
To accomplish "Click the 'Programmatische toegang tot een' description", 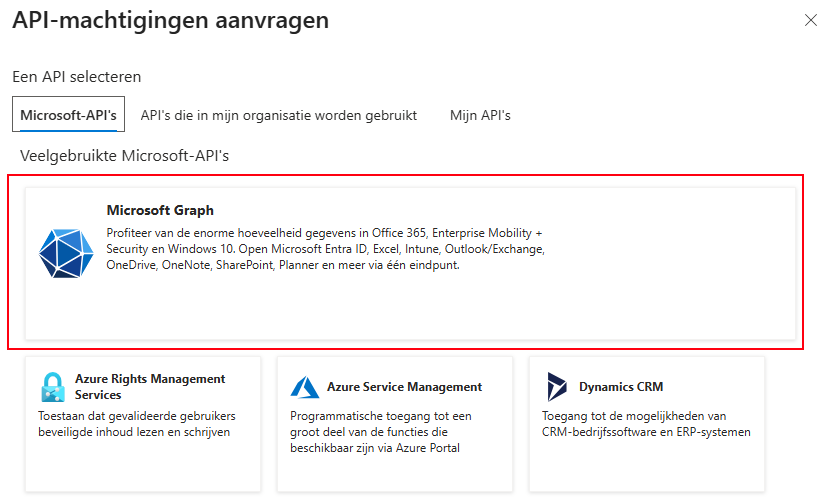I will 381,432.
